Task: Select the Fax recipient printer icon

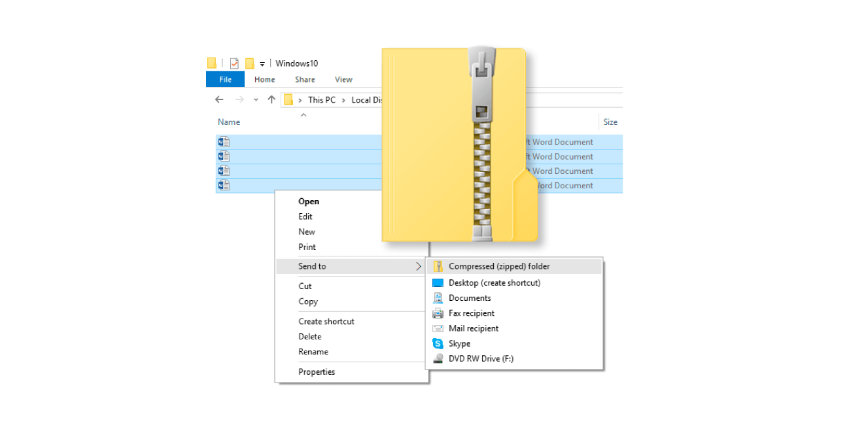Action: point(438,313)
